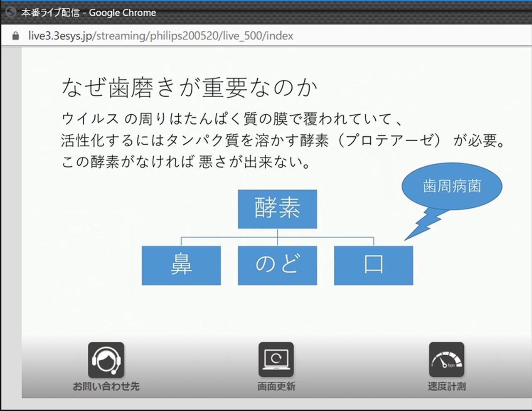Click the のど box in diagram
The width and height of the screenshot is (532, 411).
277,265
